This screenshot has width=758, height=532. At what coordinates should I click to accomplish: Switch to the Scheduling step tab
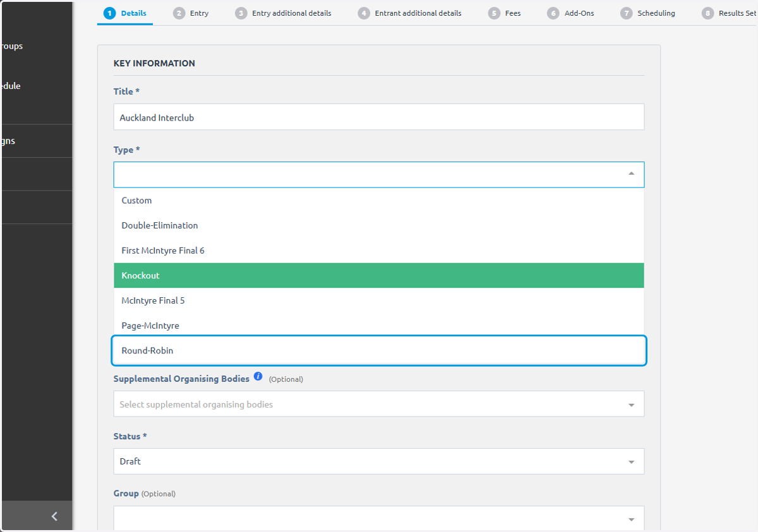click(647, 13)
